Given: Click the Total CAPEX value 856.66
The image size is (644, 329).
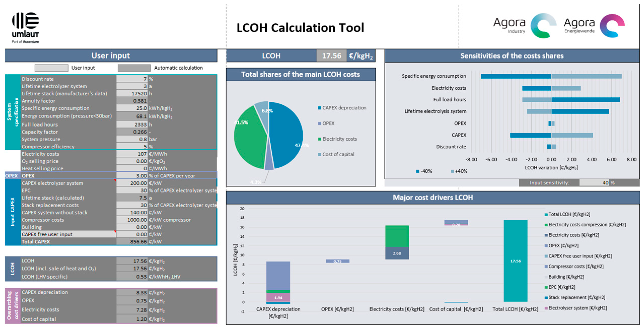Looking at the screenshot, I should pyautogui.click(x=132, y=242).
